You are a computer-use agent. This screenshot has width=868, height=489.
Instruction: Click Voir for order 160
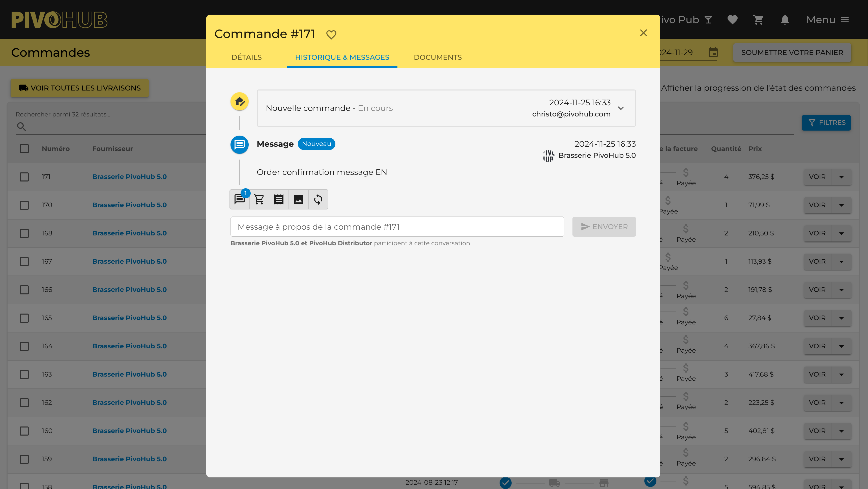tap(817, 431)
